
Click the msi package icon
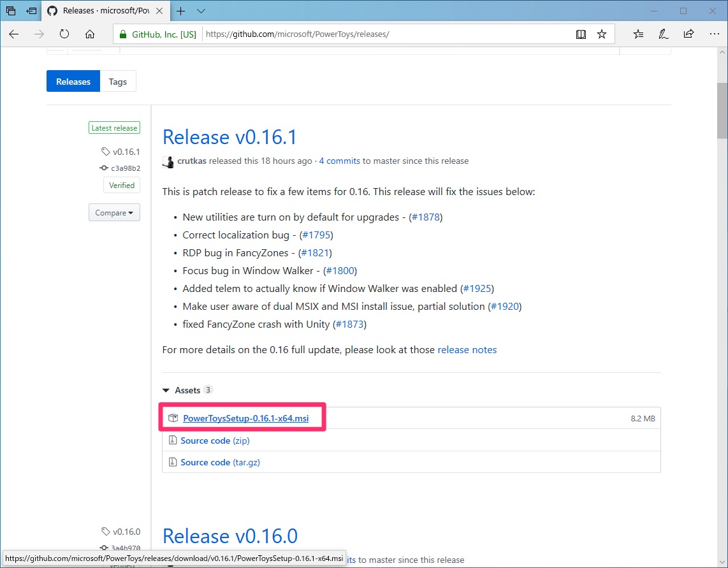(x=173, y=418)
